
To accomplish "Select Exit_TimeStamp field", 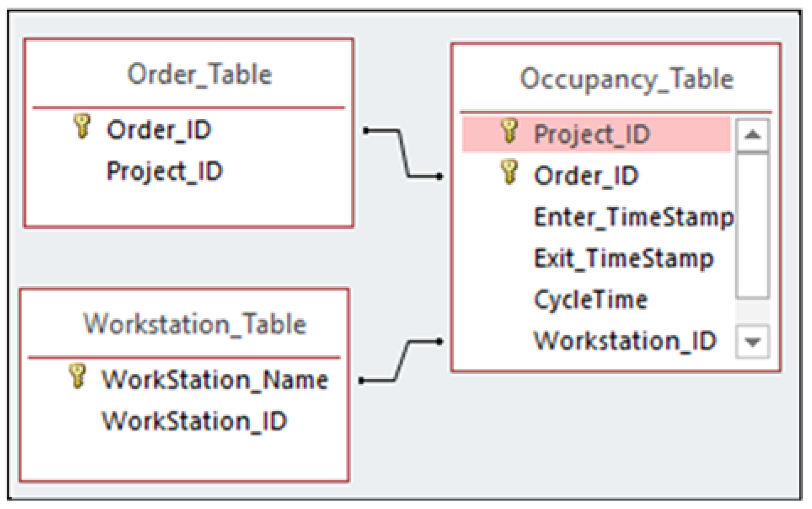I will click(x=623, y=258).
